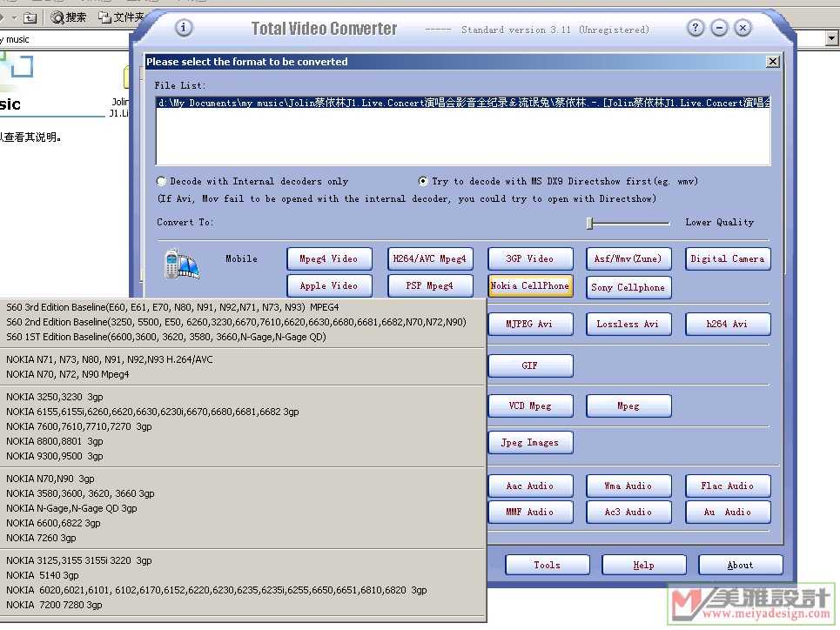Image resolution: width=840 pixels, height=630 pixels.
Task: Select NOKIA 3580,3600, 3620, 3660 3gp entry
Action: 243,494
